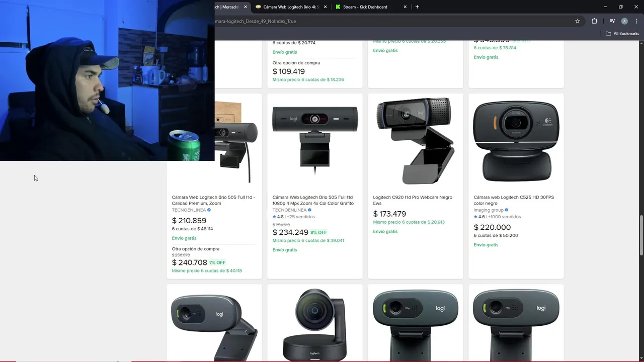Click '6 cuotas de $ 78.814' text
Viewport: 644px width, 362px height.
point(495,48)
